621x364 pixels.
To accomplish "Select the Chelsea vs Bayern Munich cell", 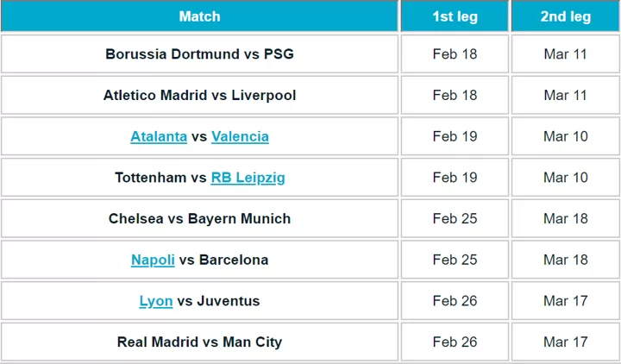I will pos(199,218).
